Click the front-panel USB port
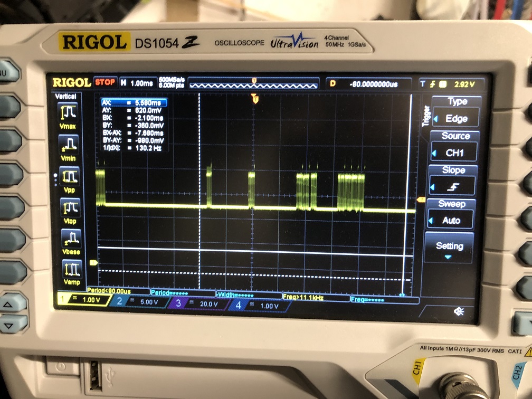 pyautogui.click(x=96, y=375)
